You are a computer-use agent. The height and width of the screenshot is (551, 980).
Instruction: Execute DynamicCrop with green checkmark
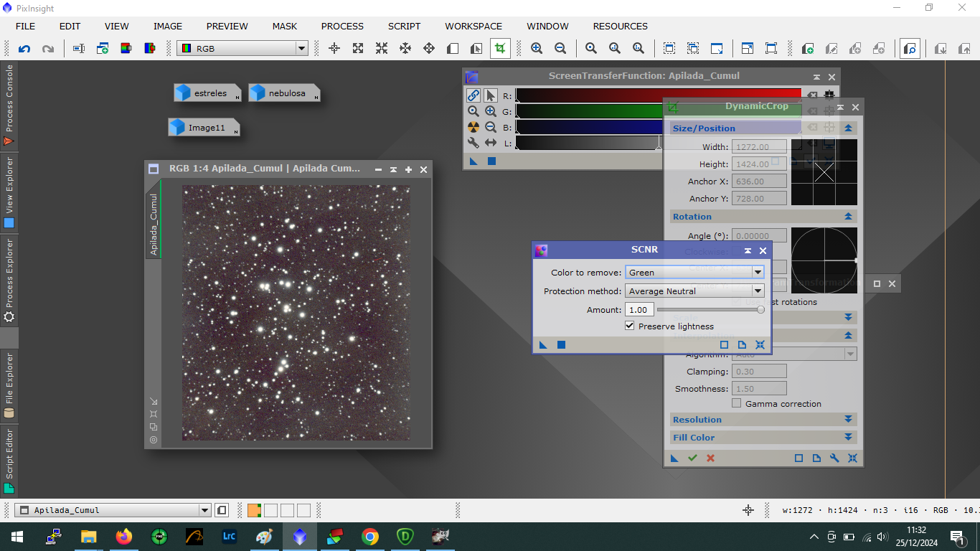tap(692, 458)
